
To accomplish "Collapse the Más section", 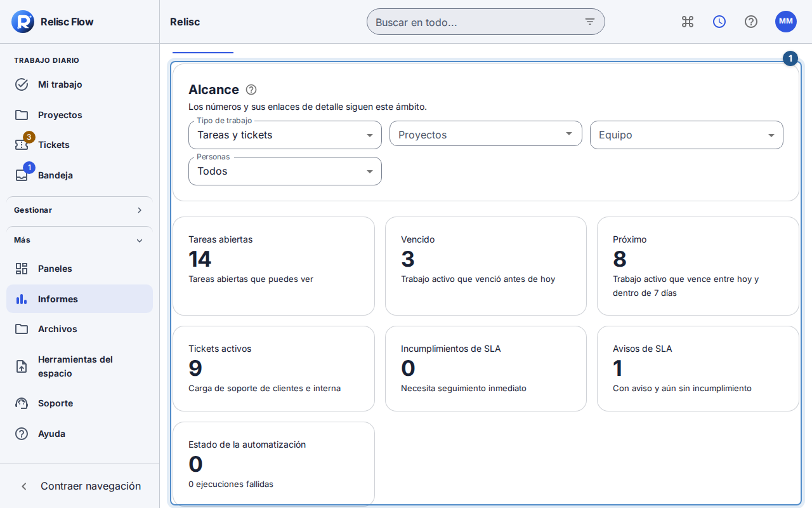I will pos(79,240).
